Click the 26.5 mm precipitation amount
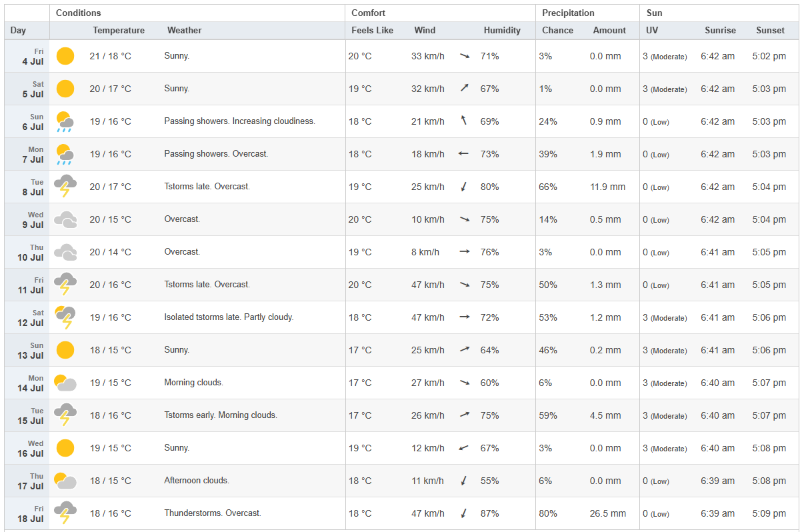 [607, 513]
